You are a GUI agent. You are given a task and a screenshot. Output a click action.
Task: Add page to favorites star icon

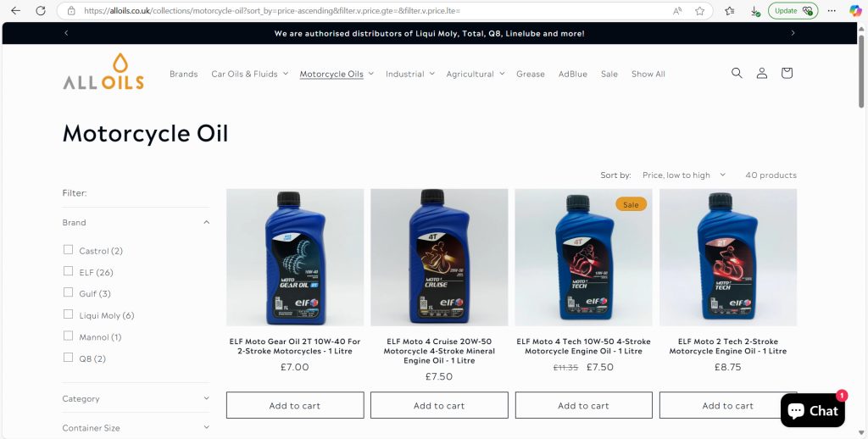coord(699,10)
